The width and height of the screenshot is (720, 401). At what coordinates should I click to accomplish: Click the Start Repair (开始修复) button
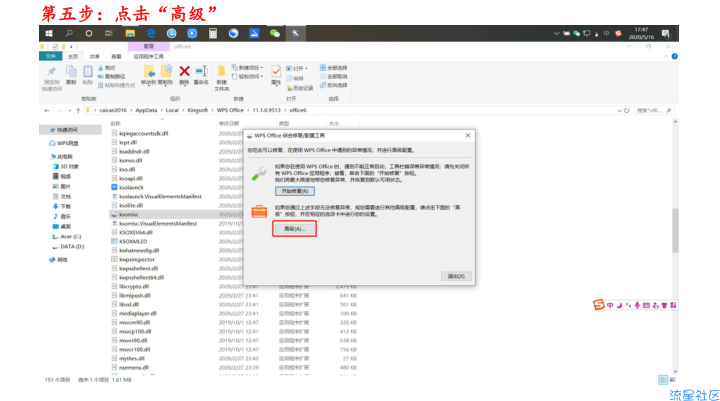tap(295, 191)
